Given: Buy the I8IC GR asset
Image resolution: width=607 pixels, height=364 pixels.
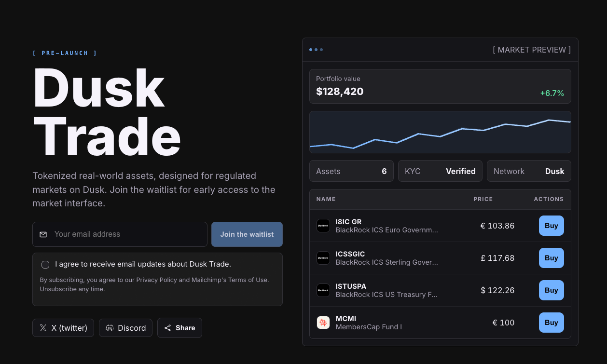Looking at the screenshot, I should click(552, 226).
